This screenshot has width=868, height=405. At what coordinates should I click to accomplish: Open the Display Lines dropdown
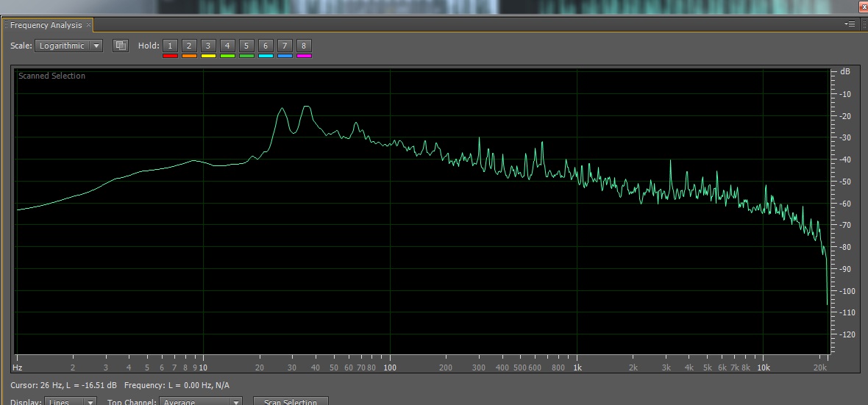[71, 401]
